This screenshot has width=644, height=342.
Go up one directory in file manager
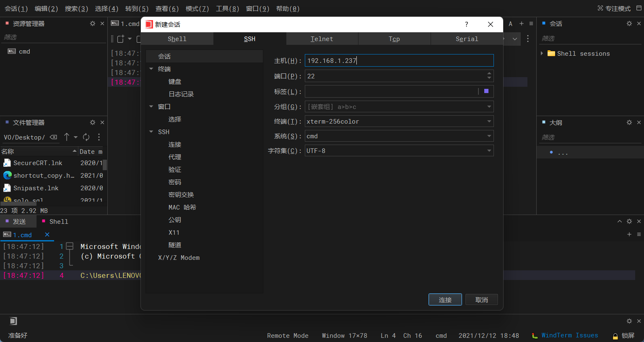click(x=67, y=137)
